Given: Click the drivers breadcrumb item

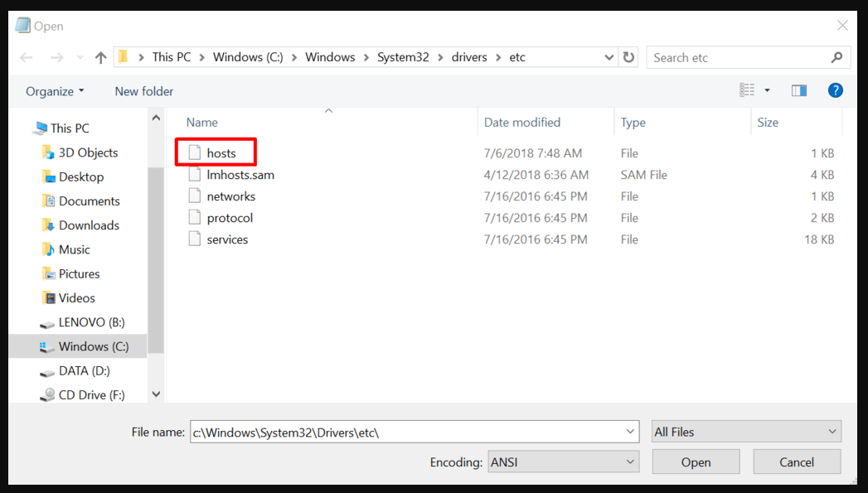Looking at the screenshot, I should [x=468, y=56].
